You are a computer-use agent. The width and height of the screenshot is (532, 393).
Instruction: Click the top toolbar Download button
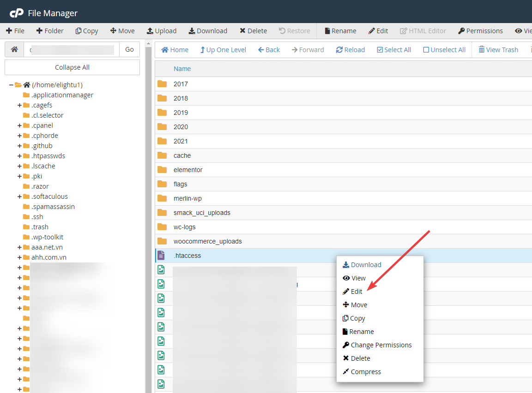coord(208,31)
